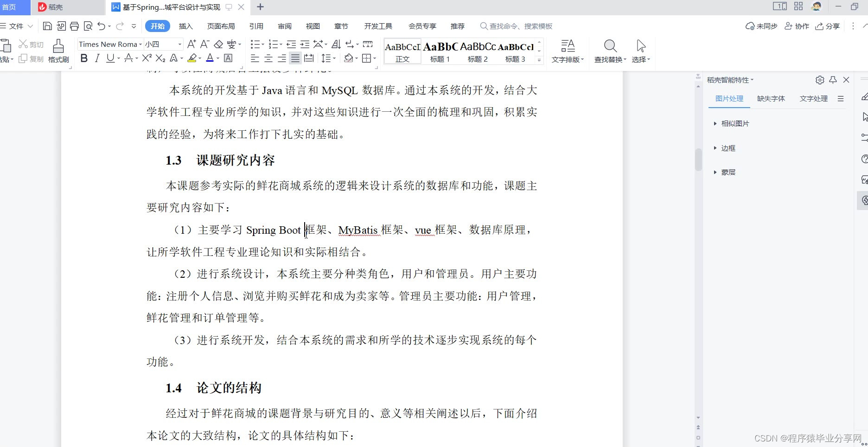Click the Undo arrow icon
Image resolution: width=868 pixels, height=447 pixels.
(102, 26)
